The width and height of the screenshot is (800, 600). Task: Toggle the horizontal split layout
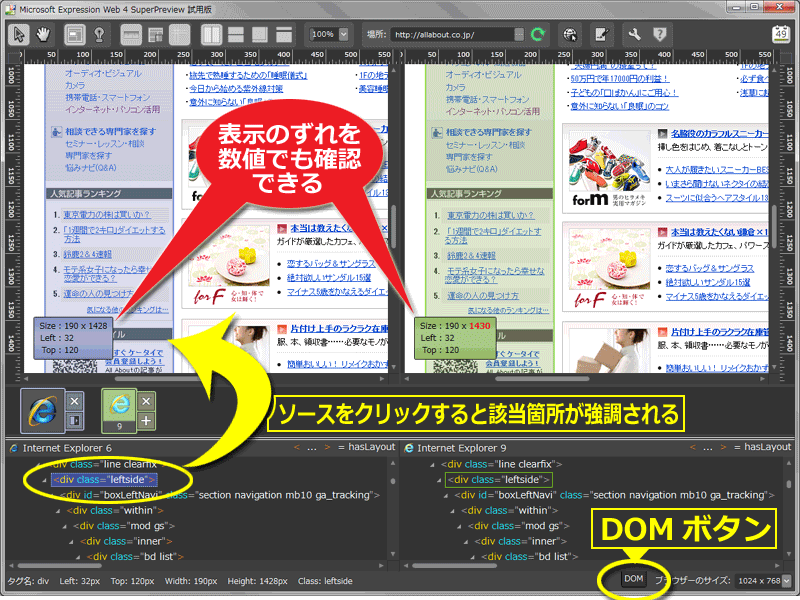point(234,35)
